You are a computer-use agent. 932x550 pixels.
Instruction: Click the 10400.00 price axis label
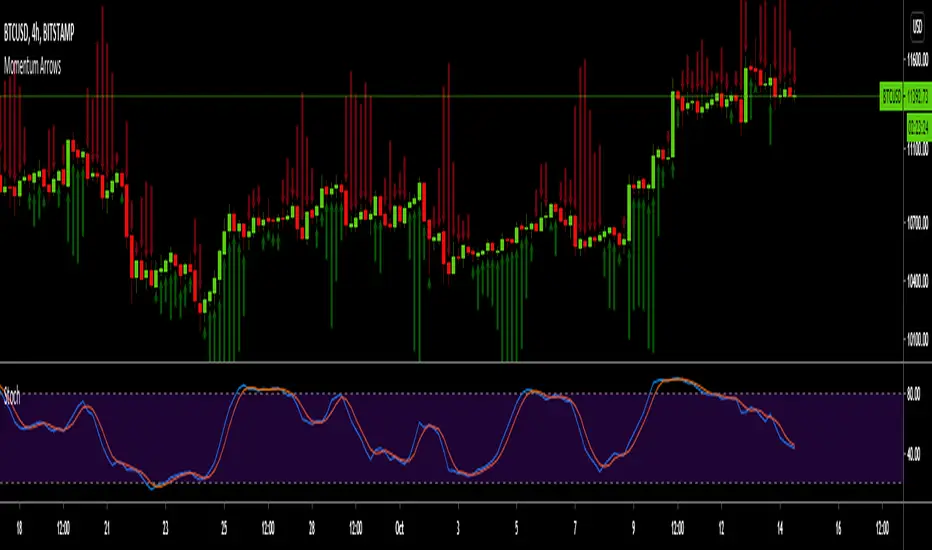point(917,280)
